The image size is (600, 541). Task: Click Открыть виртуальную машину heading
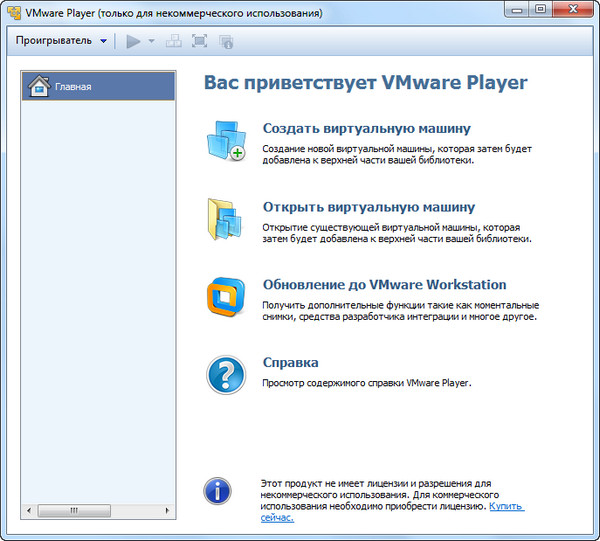tap(369, 207)
